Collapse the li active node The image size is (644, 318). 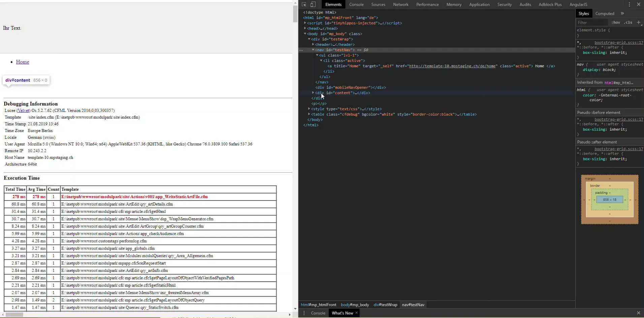tap(321, 61)
